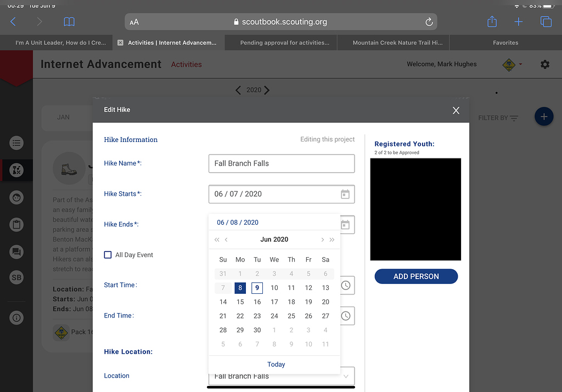Viewport: 562px width, 392px height.
Task: Click the Cub Scout pack logo icon
Action: point(509,64)
